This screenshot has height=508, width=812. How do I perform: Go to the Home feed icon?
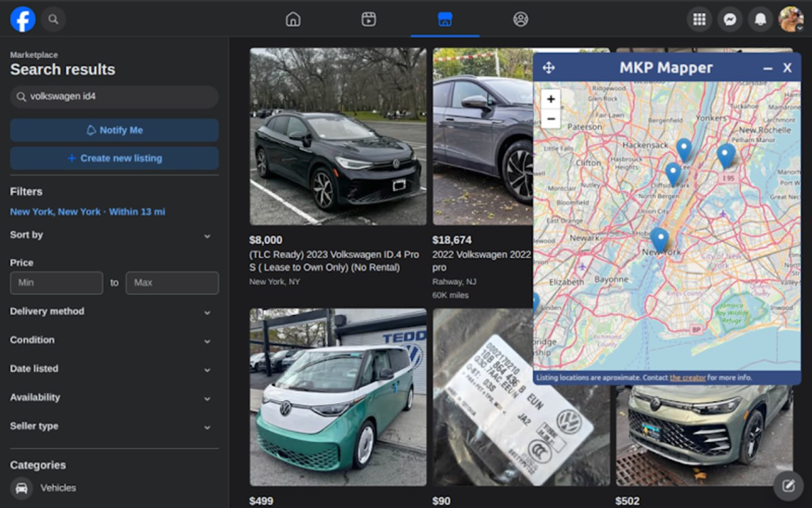click(293, 19)
